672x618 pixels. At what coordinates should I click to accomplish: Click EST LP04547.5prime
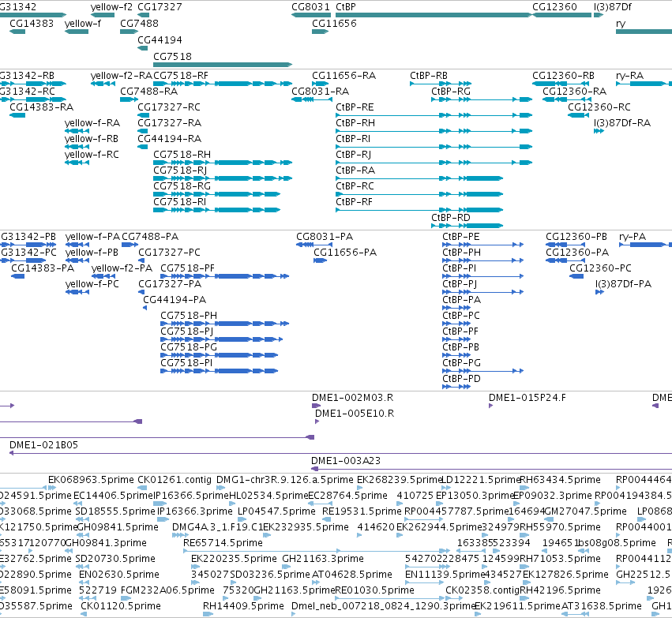click(276, 511)
